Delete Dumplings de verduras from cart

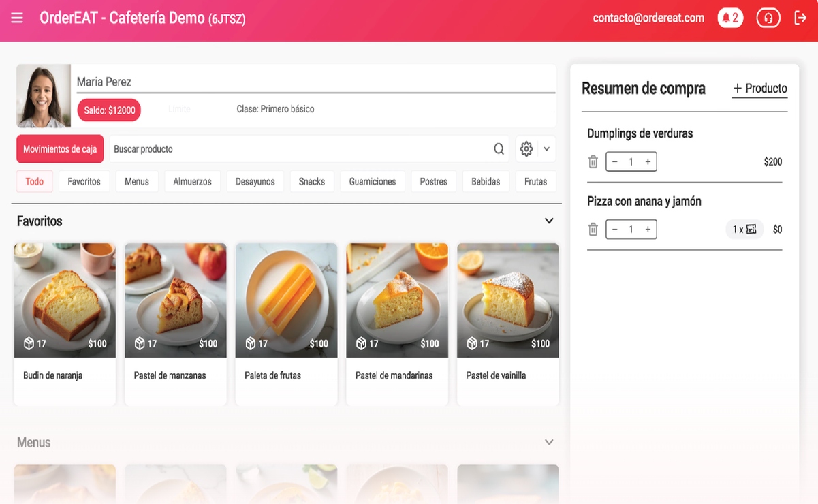[593, 162]
